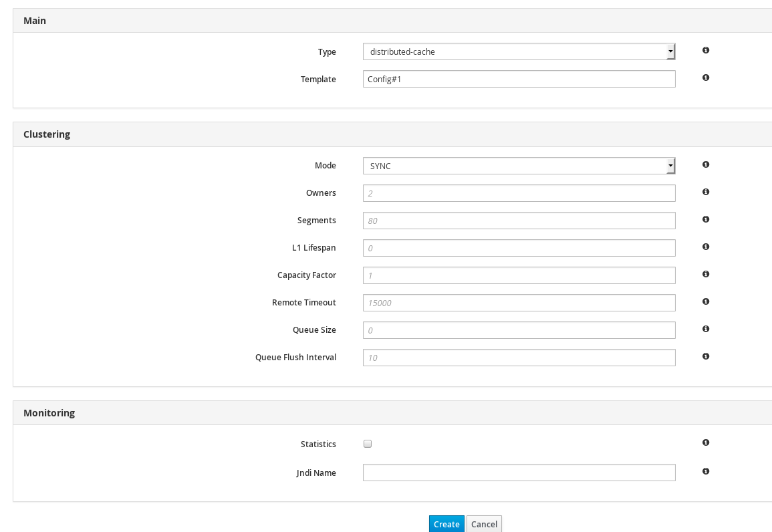Screen dimensions: 772x532
Task: Click info icon beside Jndi Name
Action: (706, 471)
